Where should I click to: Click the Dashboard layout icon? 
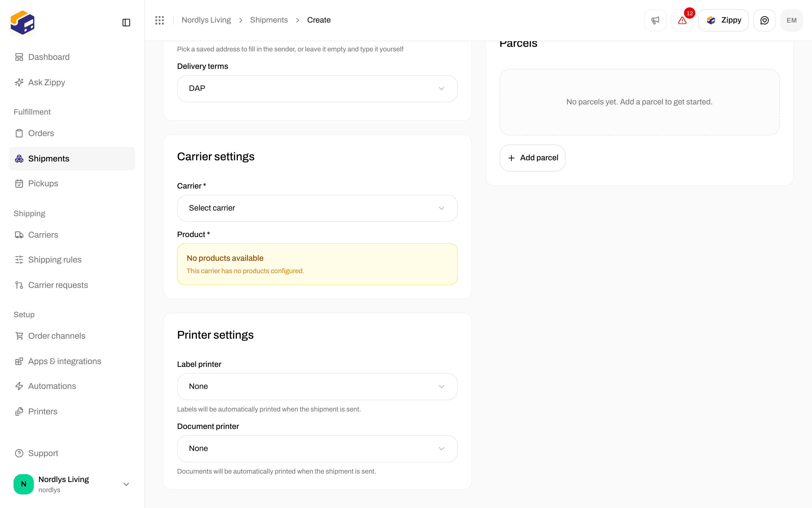pyautogui.click(x=19, y=57)
